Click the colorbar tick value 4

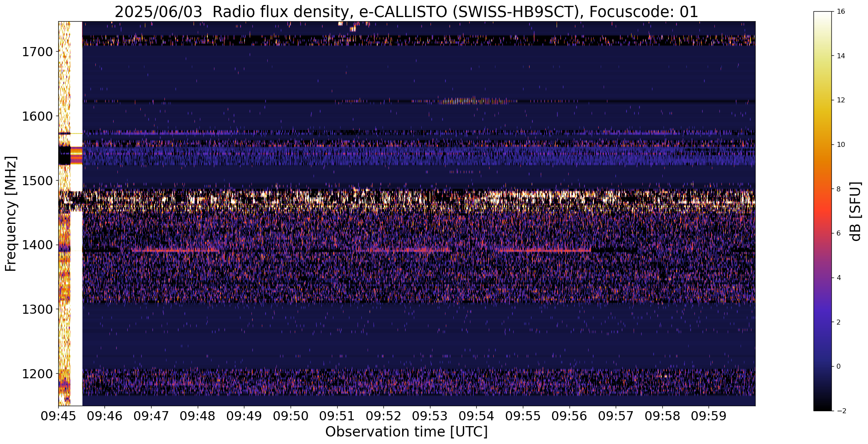[839, 278]
